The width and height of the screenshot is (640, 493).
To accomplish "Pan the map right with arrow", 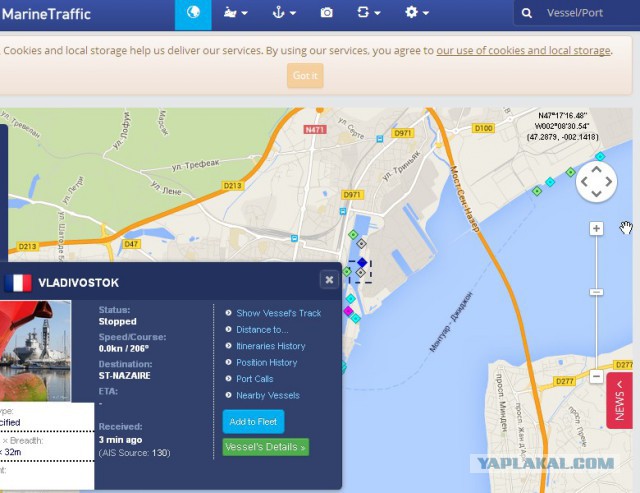I will (x=609, y=182).
